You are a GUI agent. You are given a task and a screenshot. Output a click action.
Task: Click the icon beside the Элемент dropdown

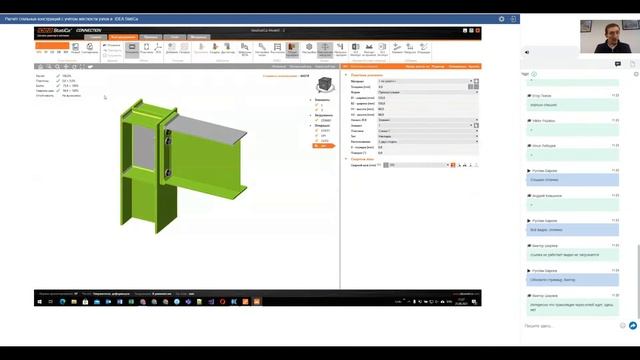(476, 125)
